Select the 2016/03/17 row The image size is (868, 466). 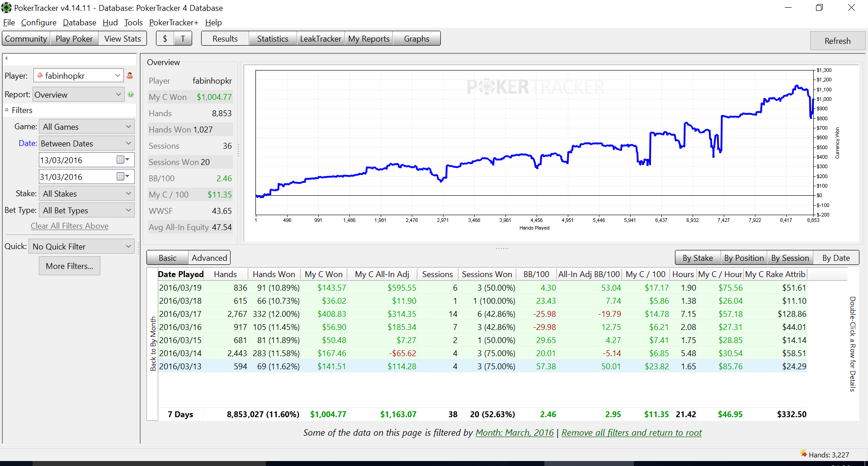coord(482,314)
